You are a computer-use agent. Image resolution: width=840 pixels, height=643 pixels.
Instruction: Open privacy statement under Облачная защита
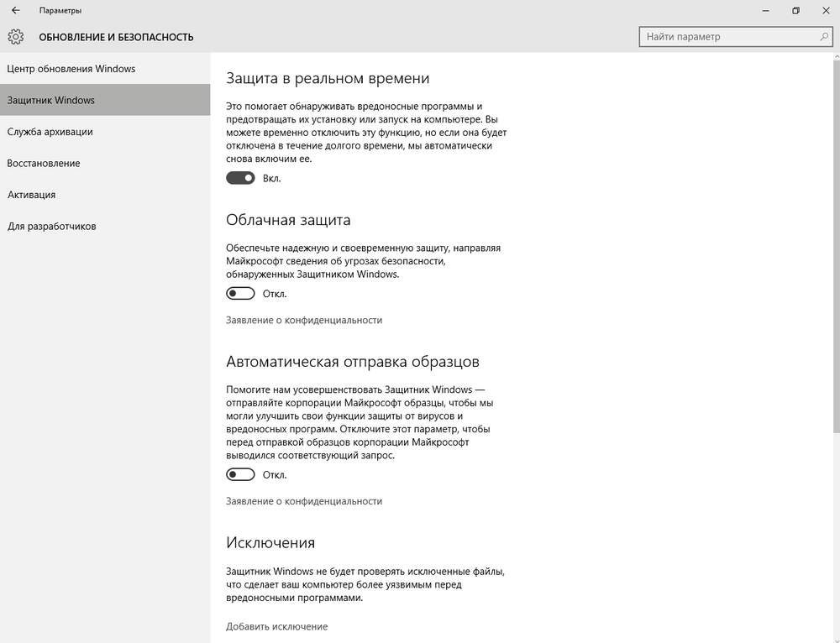click(x=303, y=320)
